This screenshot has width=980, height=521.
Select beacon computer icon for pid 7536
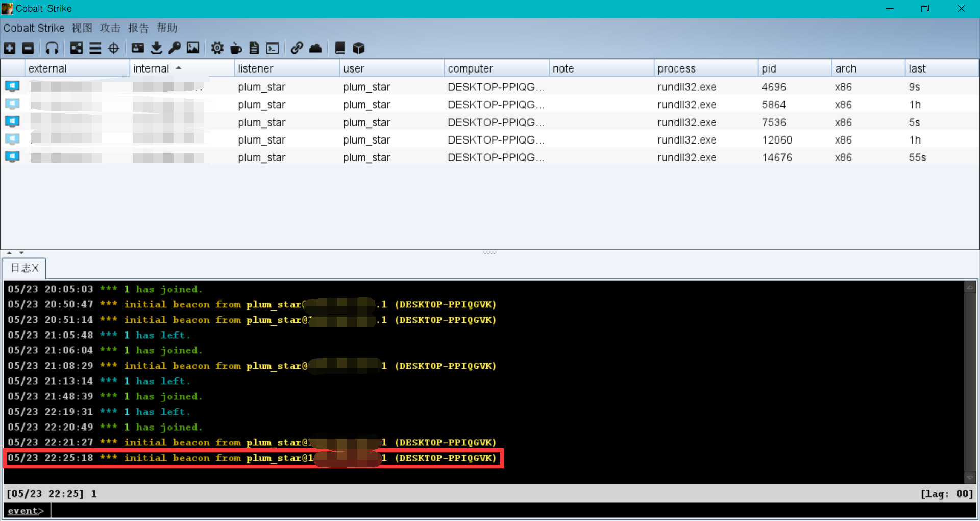tap(12, 122)
